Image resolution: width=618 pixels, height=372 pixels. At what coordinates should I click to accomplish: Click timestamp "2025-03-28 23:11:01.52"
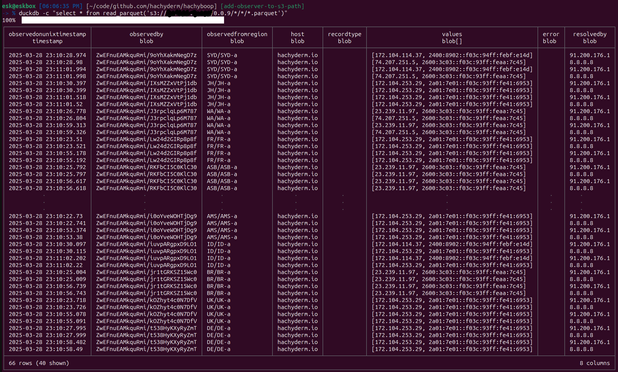pyautogui.click(x=46, y=104)
